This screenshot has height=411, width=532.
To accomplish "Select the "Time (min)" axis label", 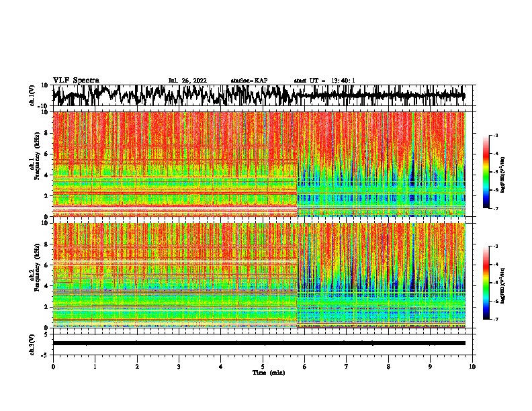I will coord(269,373).
